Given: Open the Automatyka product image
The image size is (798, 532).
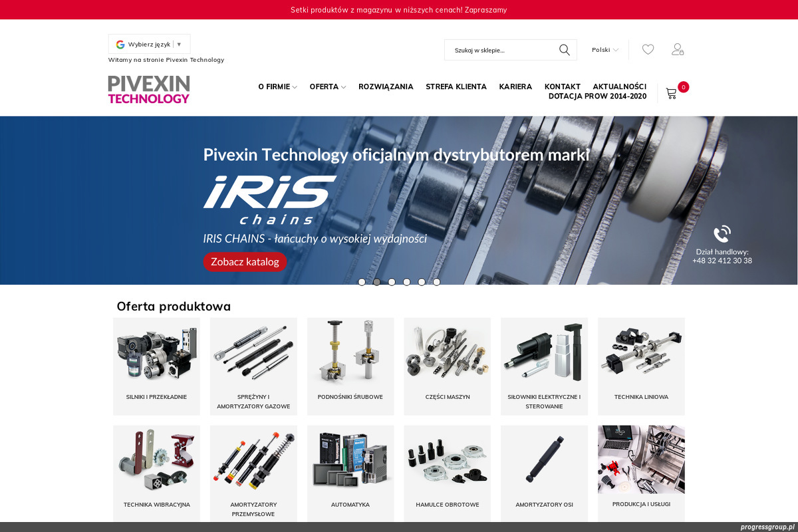Looking at the screenshot, I should pos(350,460).
